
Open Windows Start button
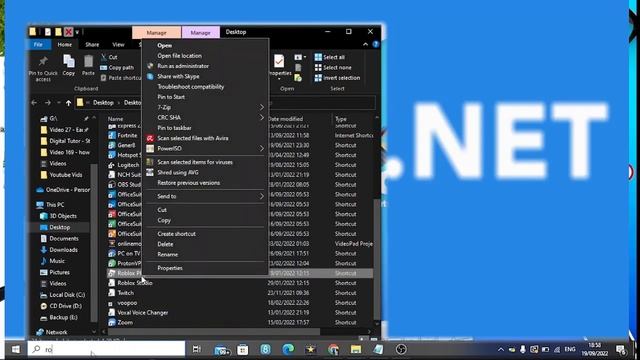pos(16,349)
